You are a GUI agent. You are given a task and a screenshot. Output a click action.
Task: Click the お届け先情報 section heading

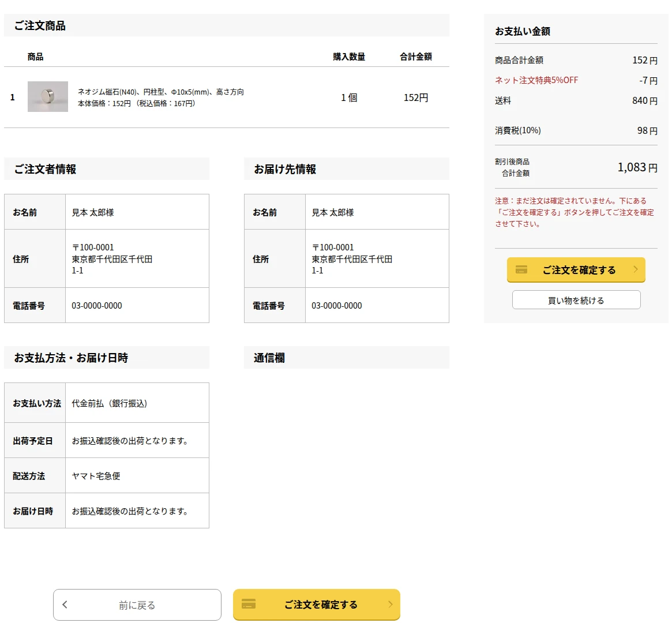285,169
